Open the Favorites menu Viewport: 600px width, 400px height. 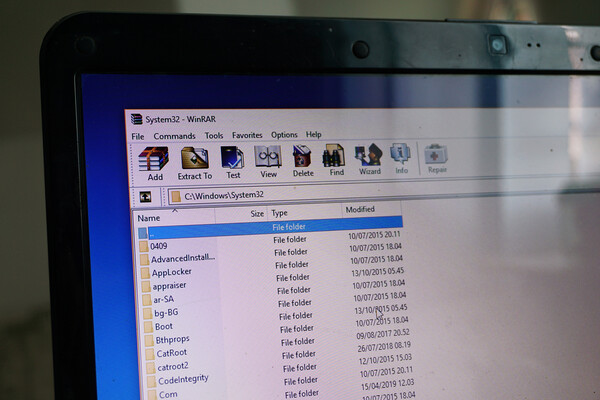[x=247, y=135]
